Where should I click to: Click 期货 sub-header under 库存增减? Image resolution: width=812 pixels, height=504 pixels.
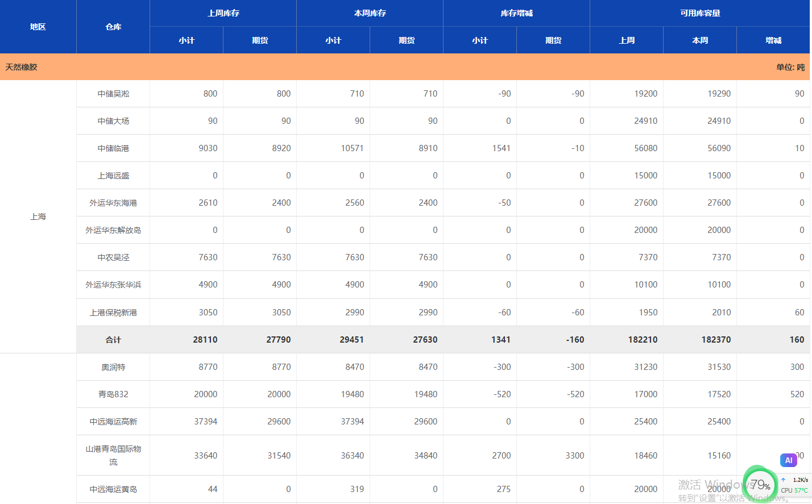point(553,40)
